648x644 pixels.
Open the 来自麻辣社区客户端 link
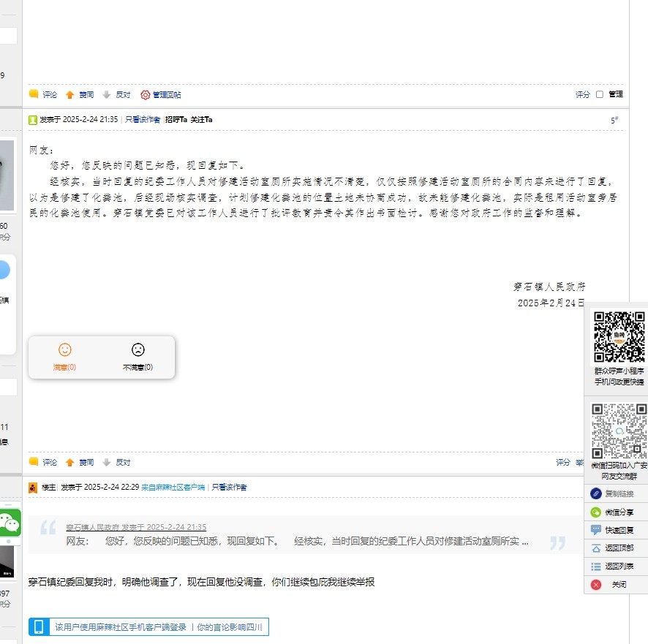point(174,487)
